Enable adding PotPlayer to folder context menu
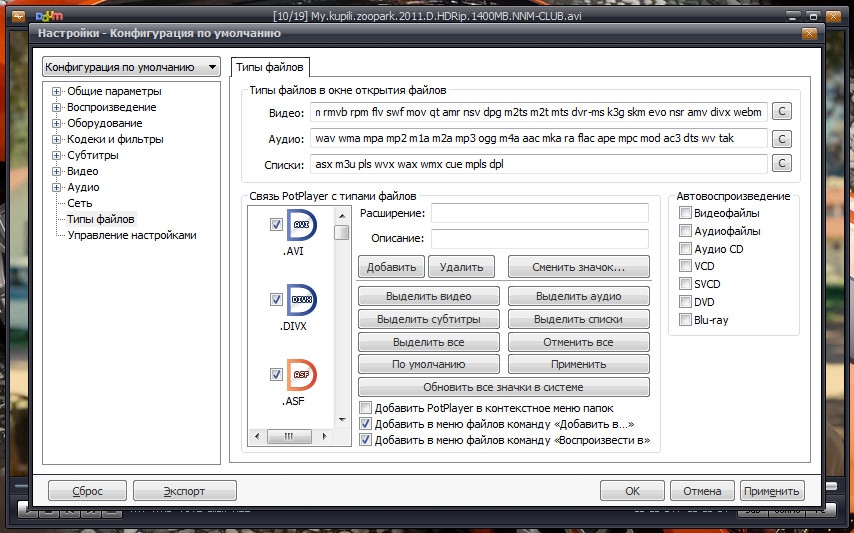 coord(366,408)
